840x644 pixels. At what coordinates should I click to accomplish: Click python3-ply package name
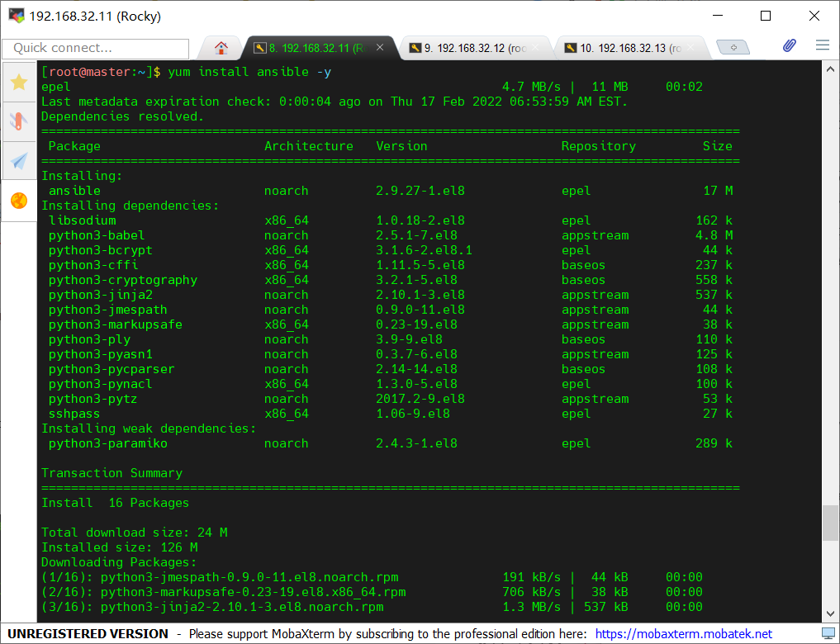click(89, 339)
